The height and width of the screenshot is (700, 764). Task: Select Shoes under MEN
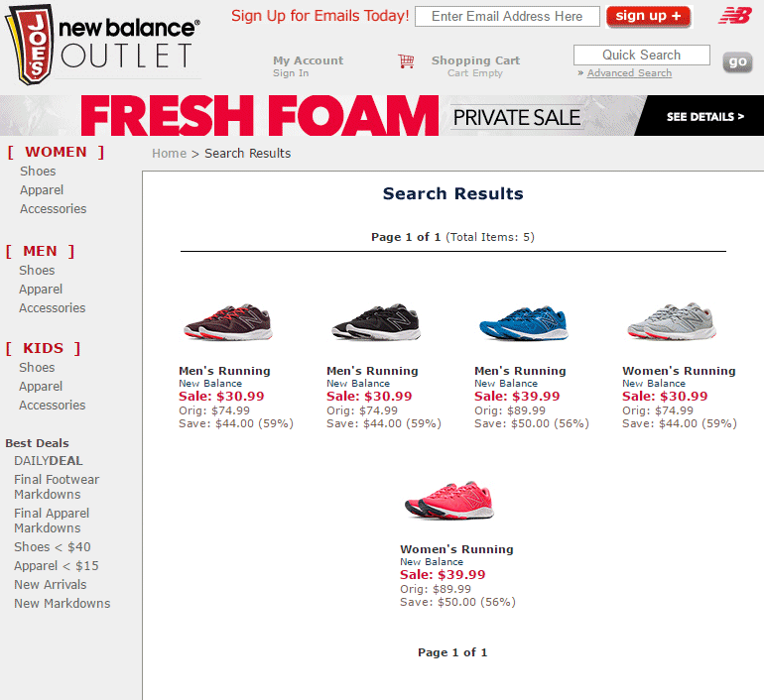(37, 270)
